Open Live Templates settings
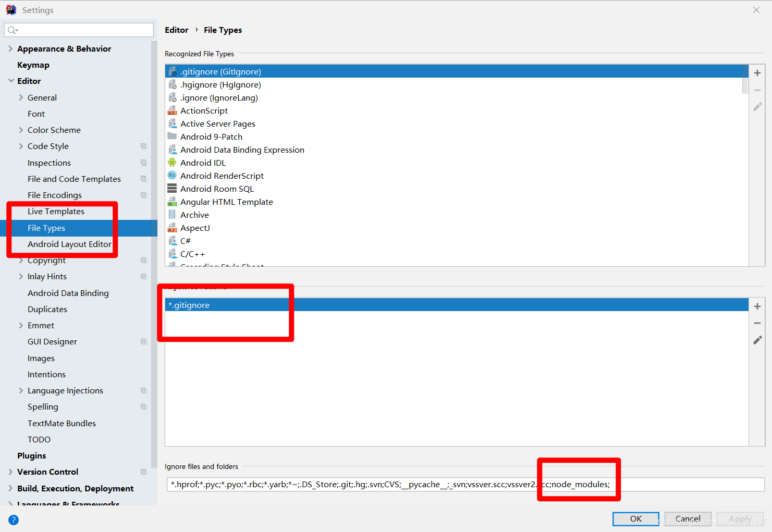772x532 pixels. tap(56, 212)
